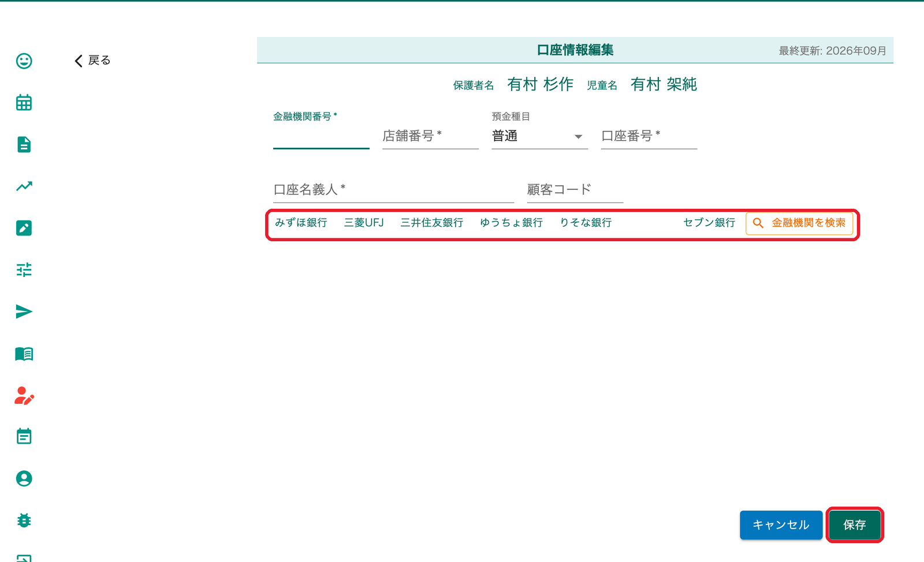Click the 顧客コード input field

(x=575, y=189)
